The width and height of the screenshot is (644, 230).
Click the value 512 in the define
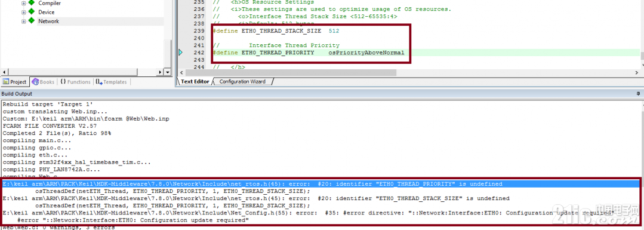pyautogui.click(x=334, y=31)
